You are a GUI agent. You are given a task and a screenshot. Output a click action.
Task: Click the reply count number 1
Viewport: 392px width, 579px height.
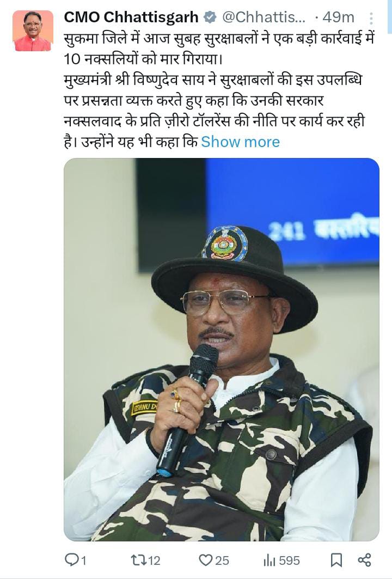(83, 561)
